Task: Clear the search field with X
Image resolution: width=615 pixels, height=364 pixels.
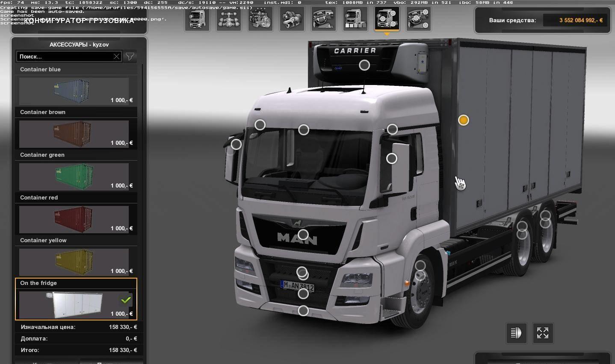Action: click(116, 56)
